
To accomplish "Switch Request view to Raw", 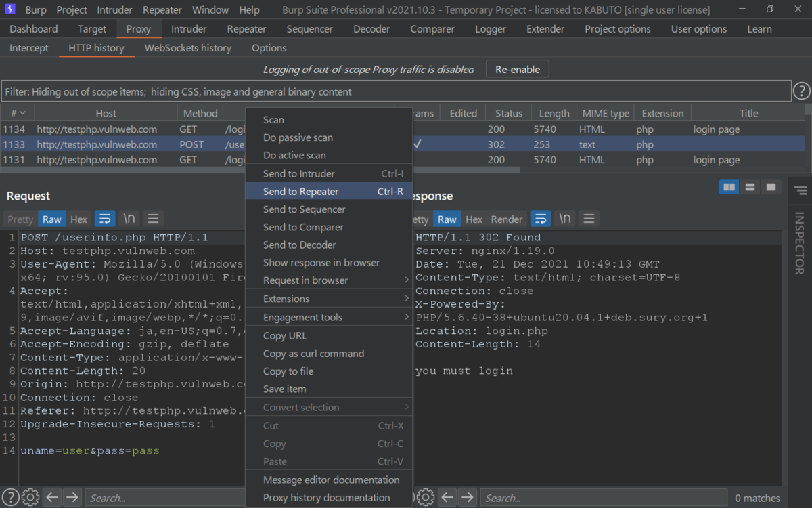I will point(52,219).
